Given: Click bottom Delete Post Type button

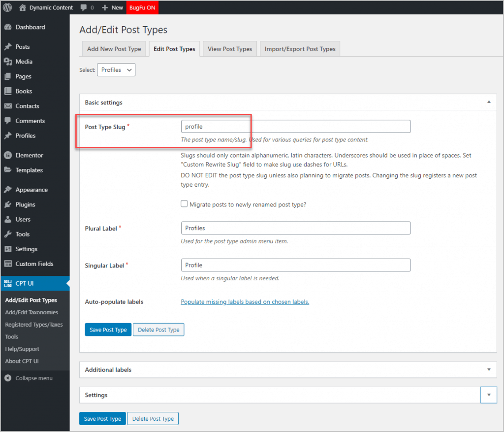Looking at the screenshot, I should [153, 418].
